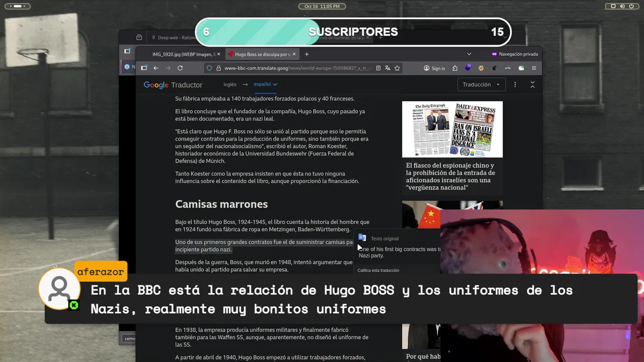Click the Google Translate icon in the original text popup

(362, 238)
